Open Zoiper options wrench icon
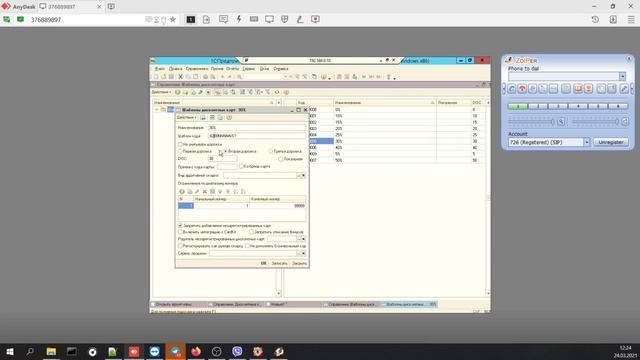The image size is (640, 360). pyautogui.click(x=624, y=89)
